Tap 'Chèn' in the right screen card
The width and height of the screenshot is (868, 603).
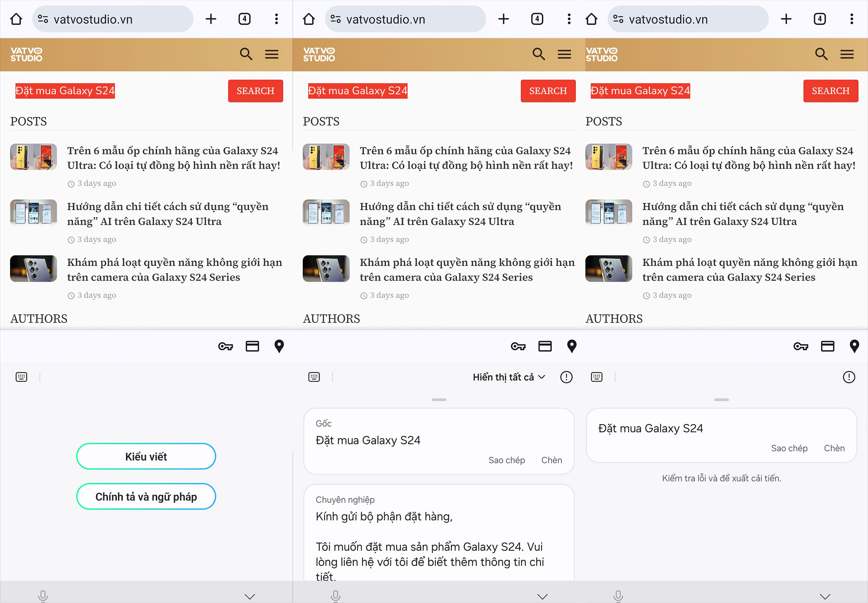835,448
